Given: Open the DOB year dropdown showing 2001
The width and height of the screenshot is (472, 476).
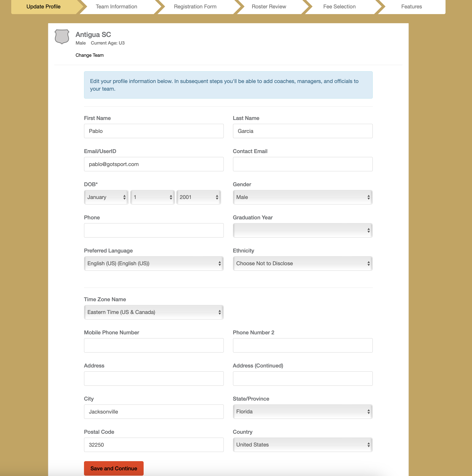Looking at the screenshot, I should 198,197.
